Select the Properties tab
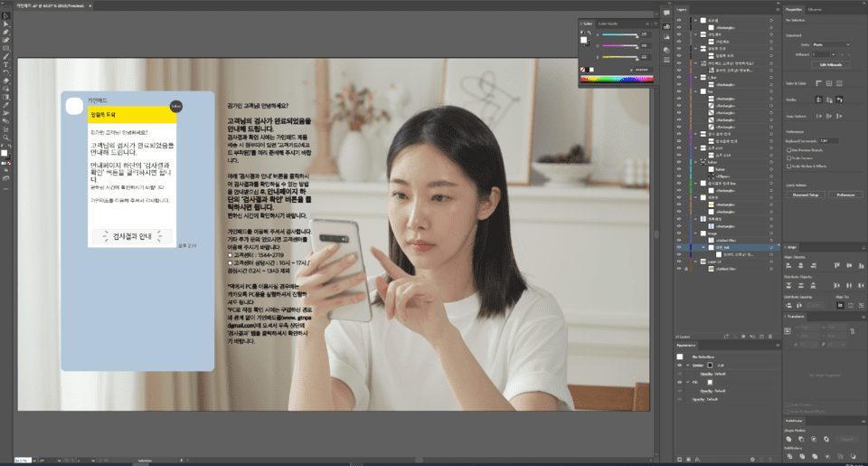Image resolution: width=868 pixels, height=466 pixels. 794,9
